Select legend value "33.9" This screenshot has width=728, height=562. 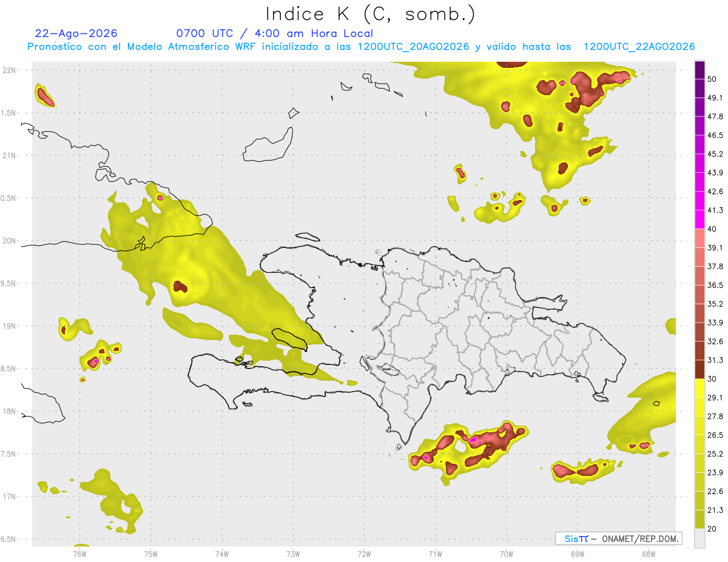[715, 323]
